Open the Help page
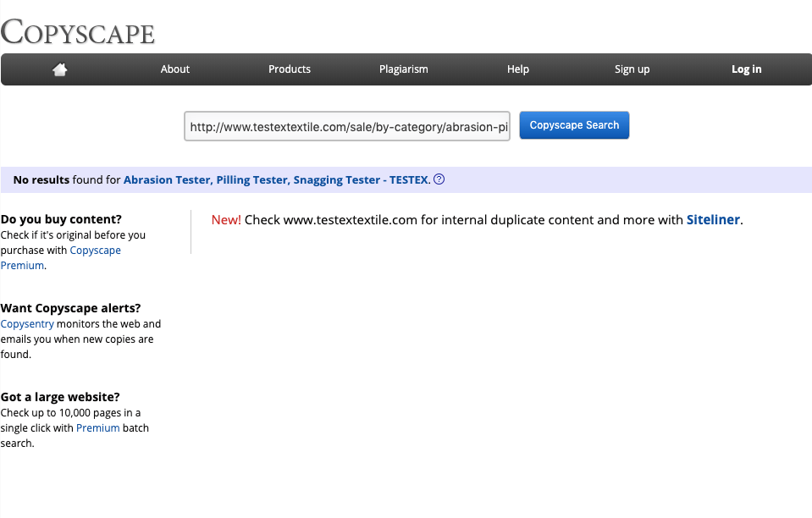812x518 pixels. (518, 69)
